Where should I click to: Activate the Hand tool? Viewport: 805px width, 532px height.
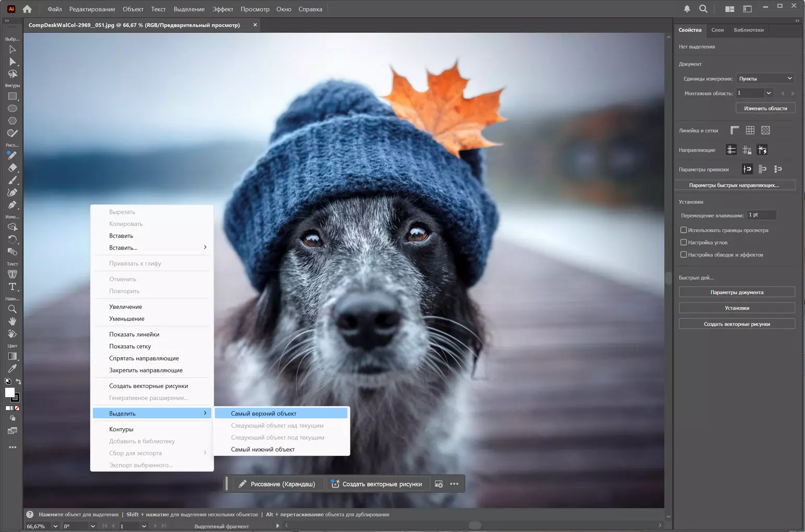pyautogui.click(x=13, y=321)
